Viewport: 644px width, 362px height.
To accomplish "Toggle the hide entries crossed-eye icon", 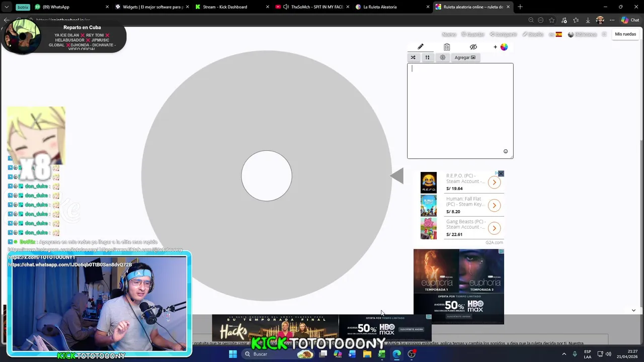I will (x=473, y=47).
